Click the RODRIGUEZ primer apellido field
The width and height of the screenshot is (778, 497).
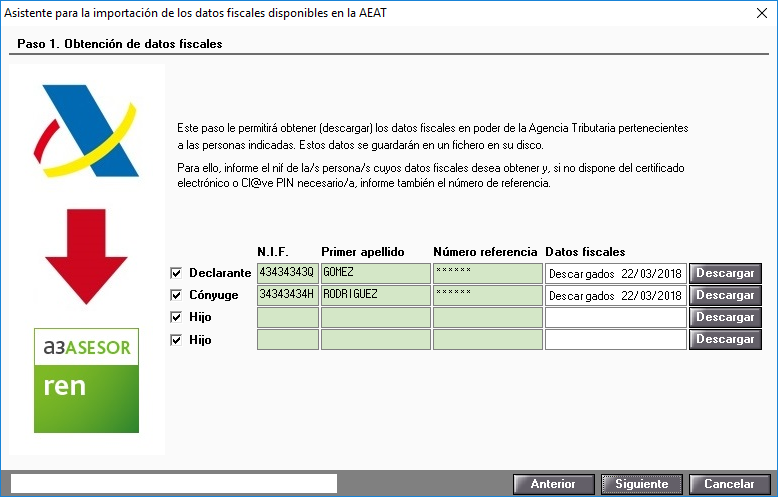(376, 295)
